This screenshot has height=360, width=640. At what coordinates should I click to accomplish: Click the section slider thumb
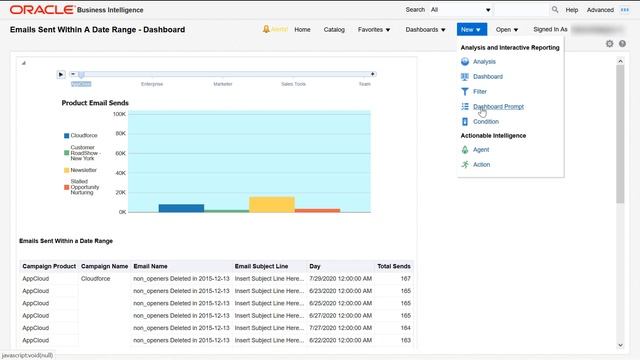[81, 75]
